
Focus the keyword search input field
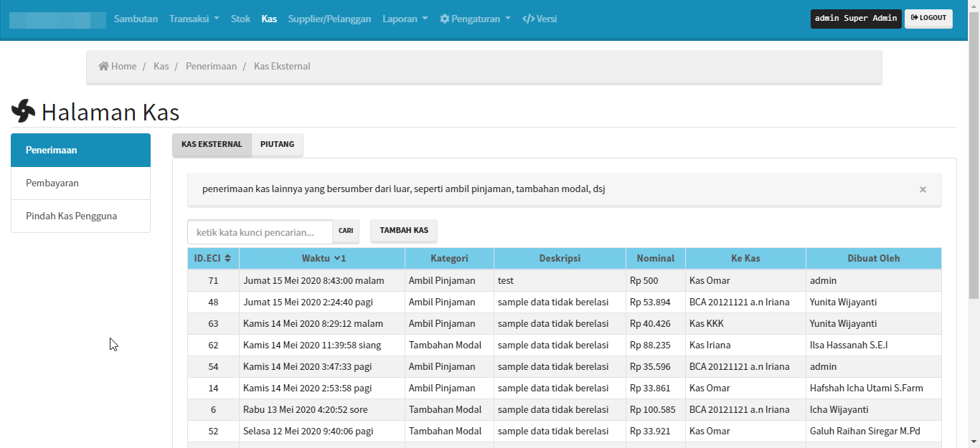coord(260,232)
